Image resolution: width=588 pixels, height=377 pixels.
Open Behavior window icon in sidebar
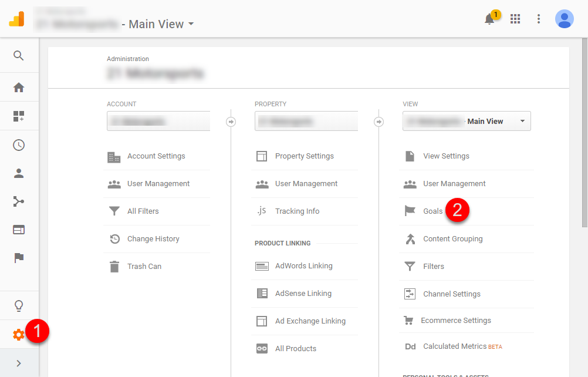(x=19, y=230)
